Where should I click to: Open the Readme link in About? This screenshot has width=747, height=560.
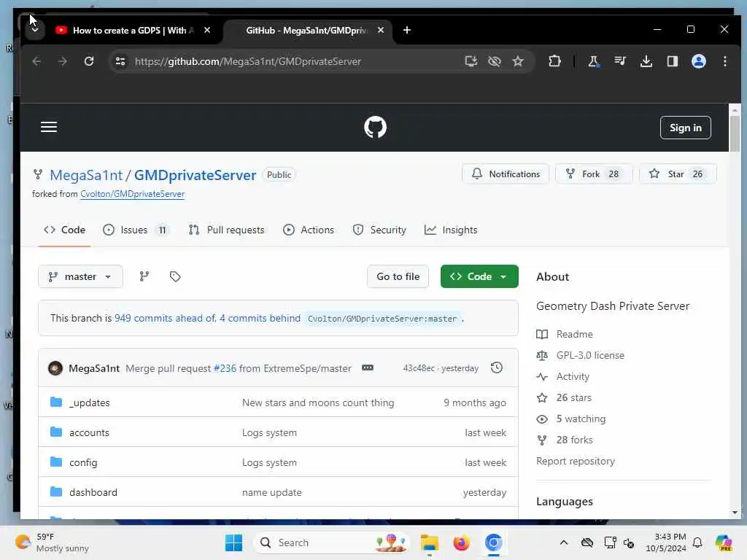click(575, 334)
